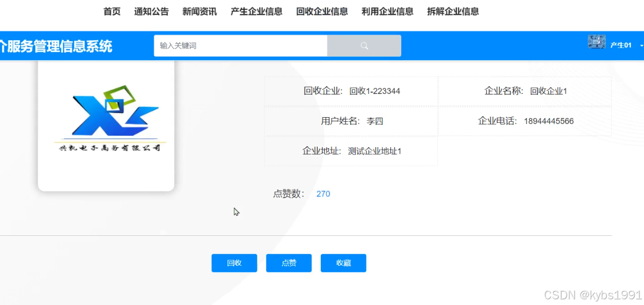This screenshot has width=644, height=305.
Task: Focus the 输入关键词 search field
Action: pos(240,46)
